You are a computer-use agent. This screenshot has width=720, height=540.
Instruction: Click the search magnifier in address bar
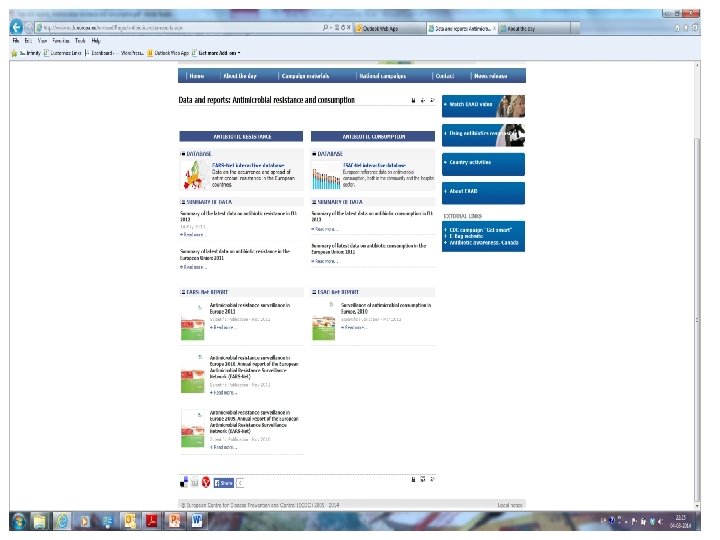326,28
